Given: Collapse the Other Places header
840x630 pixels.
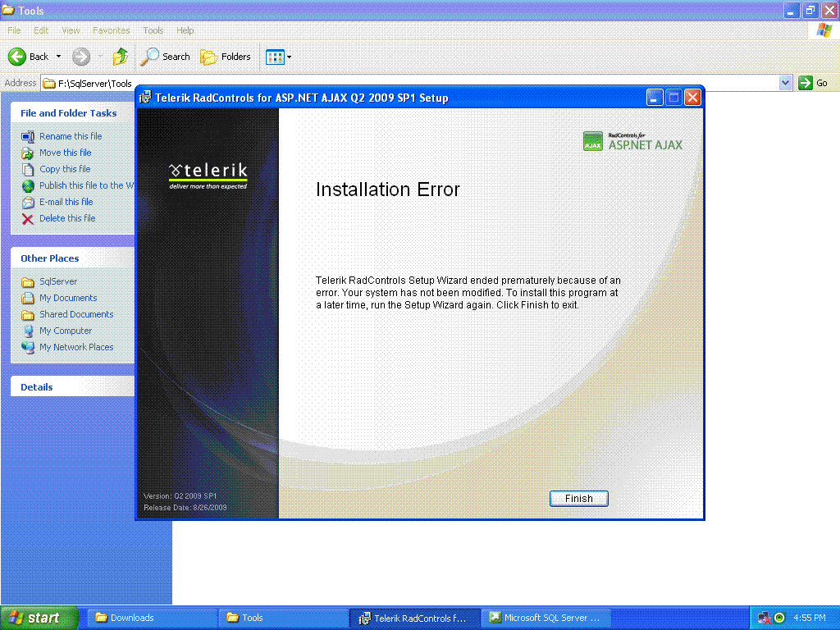Looking at the screenshot, I should click(x=72, y=258).
